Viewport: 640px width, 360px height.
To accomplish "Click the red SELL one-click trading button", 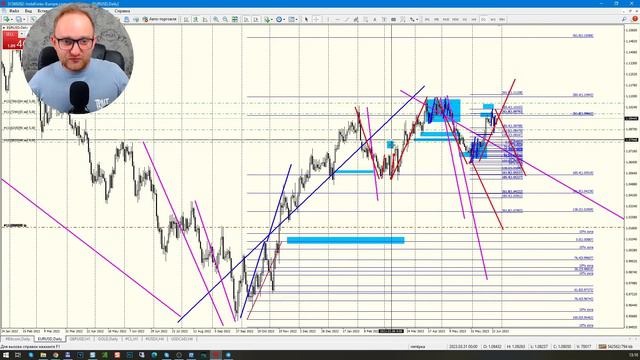I will click(13, 40).
